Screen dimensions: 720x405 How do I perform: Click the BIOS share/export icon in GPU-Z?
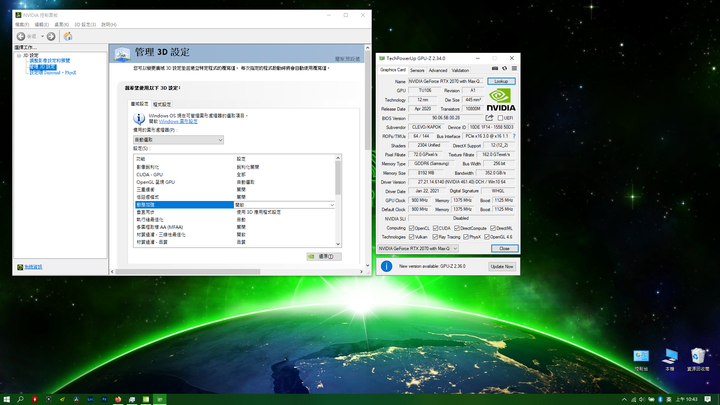click(489, 118)
